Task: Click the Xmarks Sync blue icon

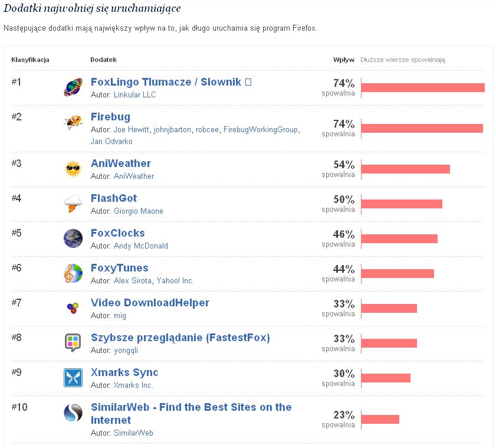Action: click(x=73, y=377)
